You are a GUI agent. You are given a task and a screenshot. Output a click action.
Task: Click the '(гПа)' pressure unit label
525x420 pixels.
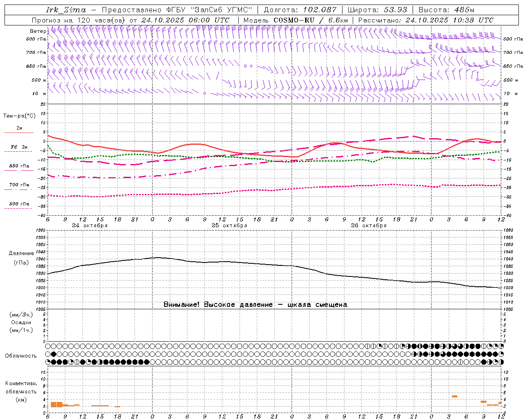click(x=21, y=263)
